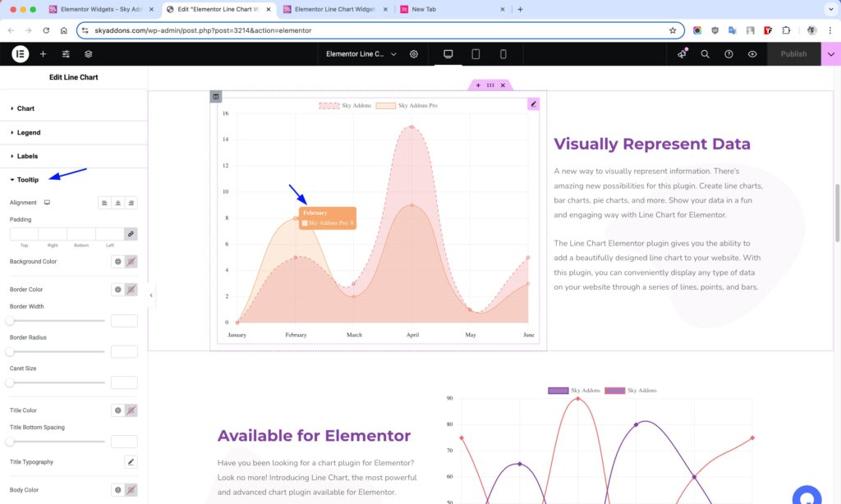Image resolution: width=841 pixels, height=504 pixels.
Task: Open the Border Color swatch picker
Action: 131,290
